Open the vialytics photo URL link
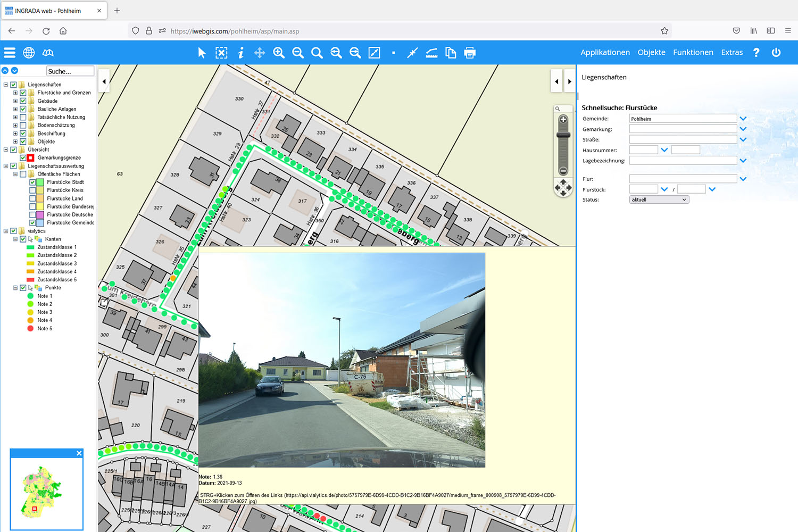 point(378,498)
